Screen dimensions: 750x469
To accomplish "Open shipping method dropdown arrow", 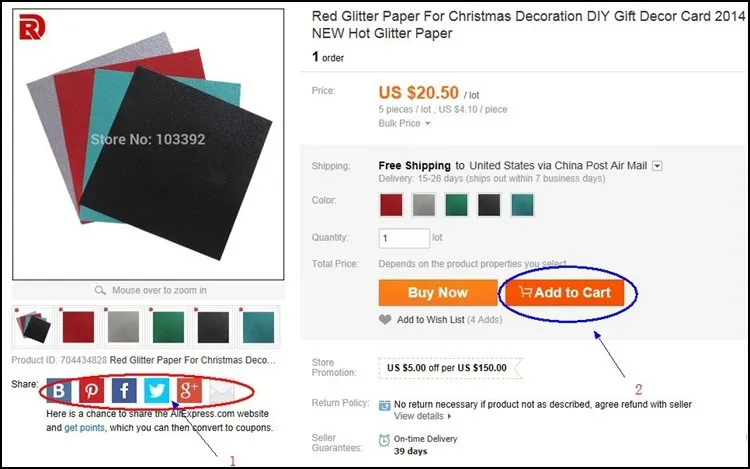I will tap(658, 166).
